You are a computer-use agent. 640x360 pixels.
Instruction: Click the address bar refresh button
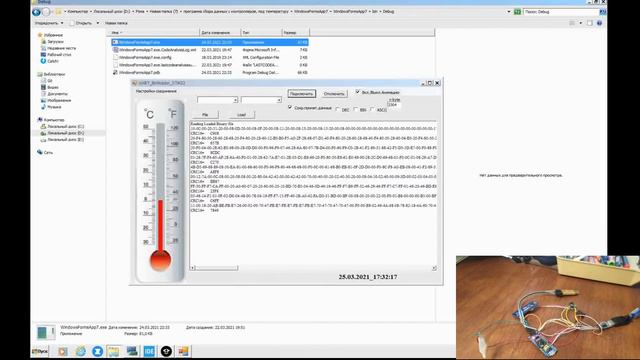517,12
